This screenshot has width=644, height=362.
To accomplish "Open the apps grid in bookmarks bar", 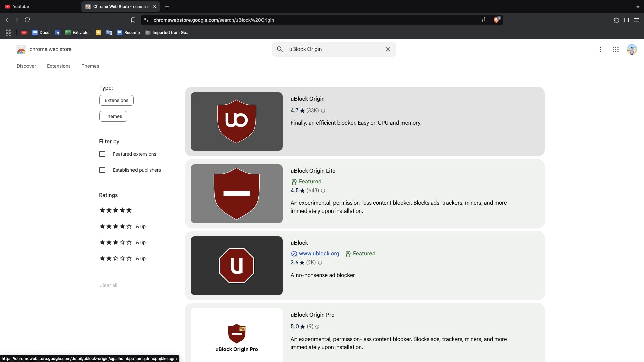I will click(9, 33).
